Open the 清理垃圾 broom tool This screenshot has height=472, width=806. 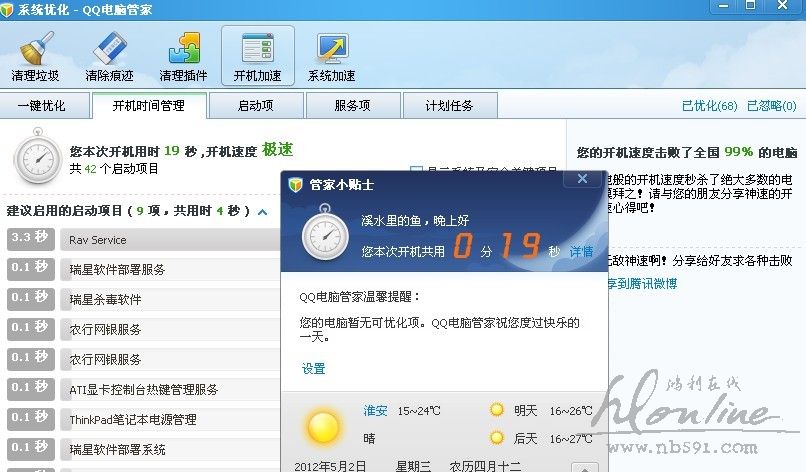(x=35, y=57)
